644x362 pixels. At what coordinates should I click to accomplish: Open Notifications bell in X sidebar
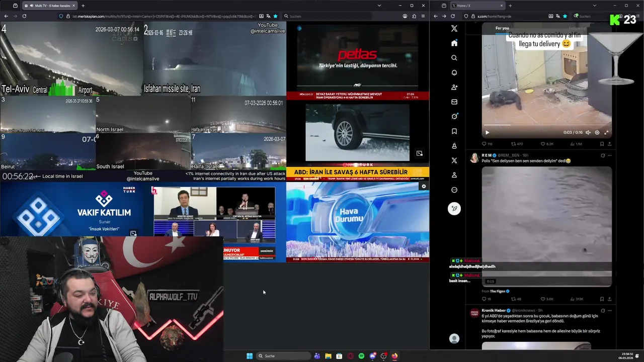454,72
